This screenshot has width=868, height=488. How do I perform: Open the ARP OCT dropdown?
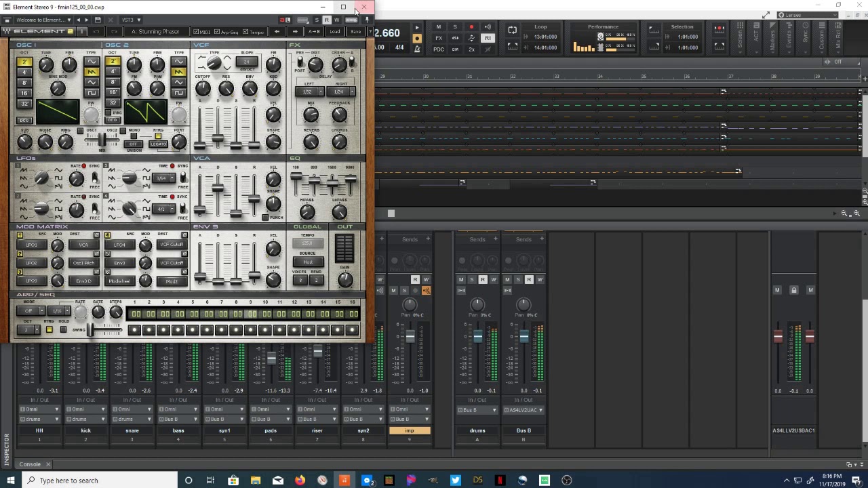click(x=28, y=330)
